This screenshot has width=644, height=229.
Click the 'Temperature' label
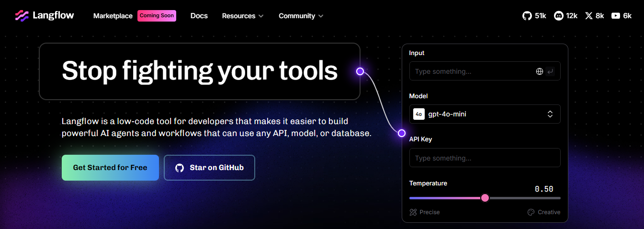coord(428,183)
